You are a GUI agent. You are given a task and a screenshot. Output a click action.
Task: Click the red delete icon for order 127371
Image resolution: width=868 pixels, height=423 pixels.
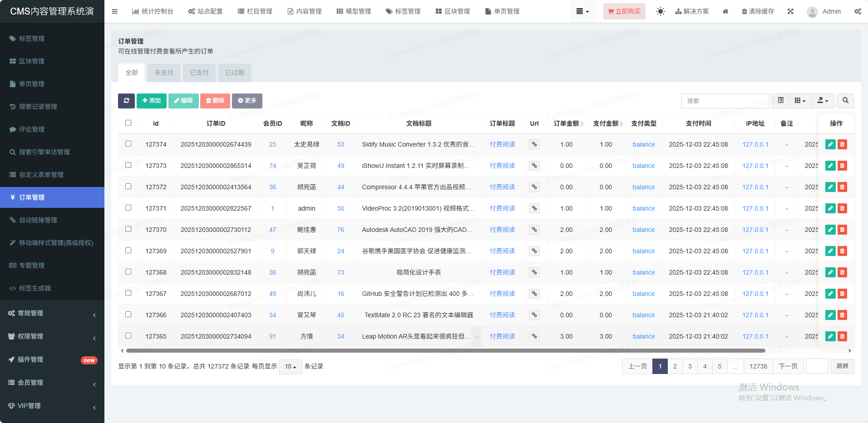842,208
